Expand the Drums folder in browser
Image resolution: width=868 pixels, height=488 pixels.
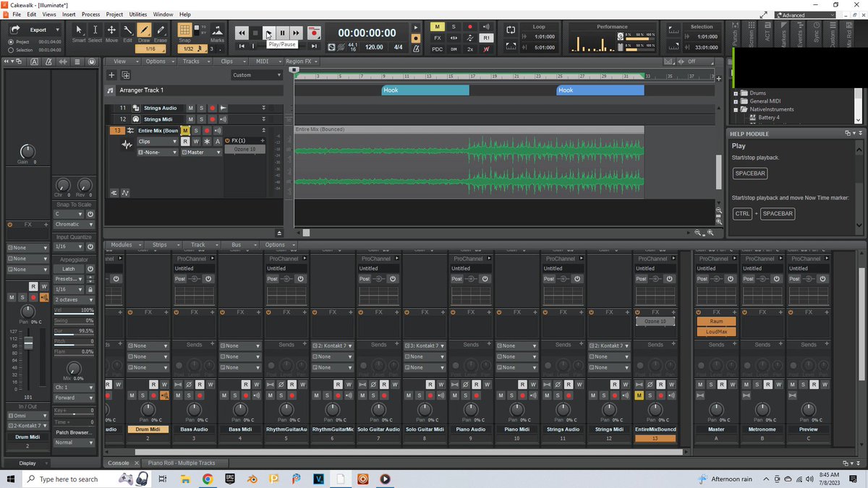(x=736, y=93)
